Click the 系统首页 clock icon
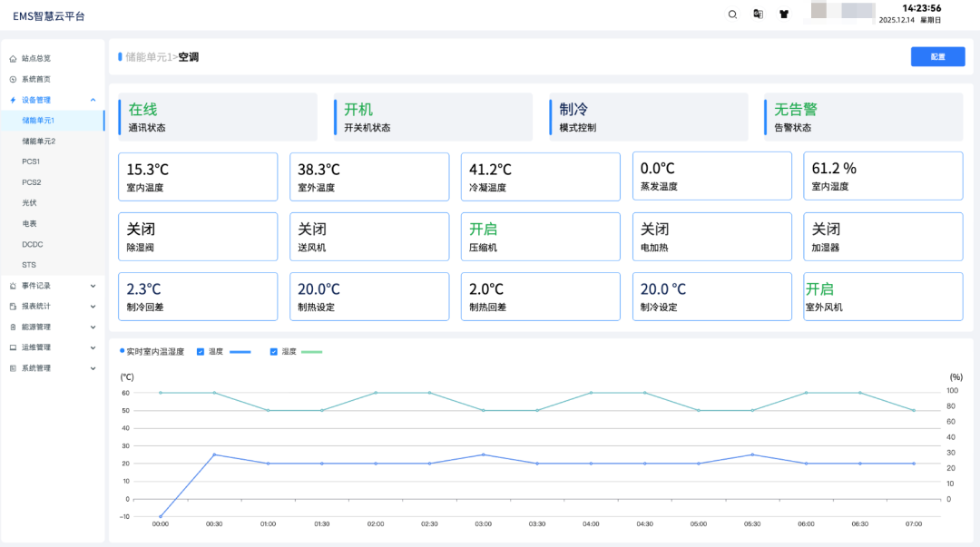 coord(13,79)
